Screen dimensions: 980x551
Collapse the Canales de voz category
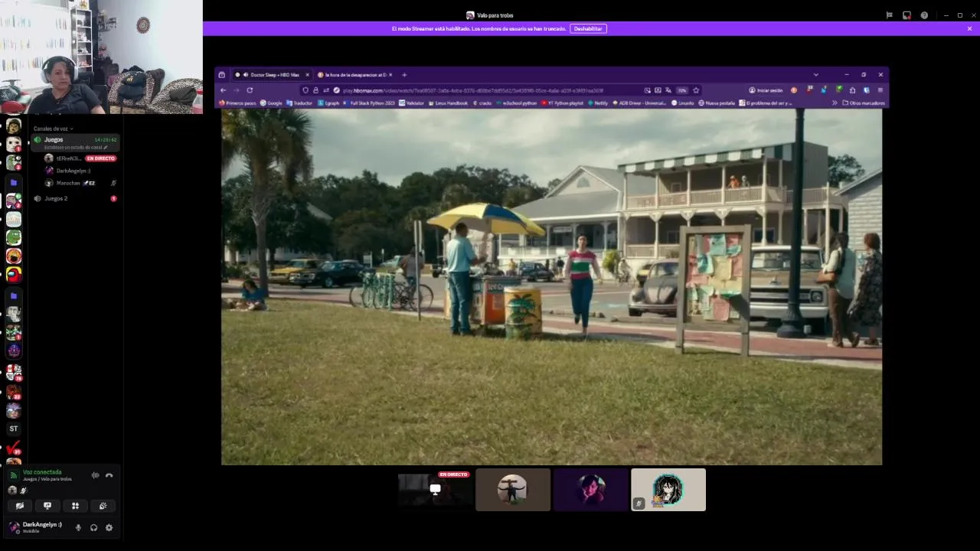pos(53,129)
